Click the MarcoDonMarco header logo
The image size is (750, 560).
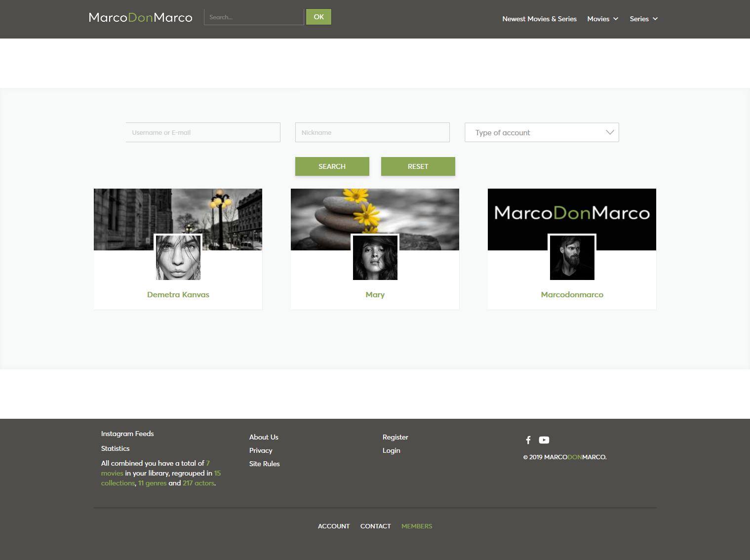[x=141, y=18]
